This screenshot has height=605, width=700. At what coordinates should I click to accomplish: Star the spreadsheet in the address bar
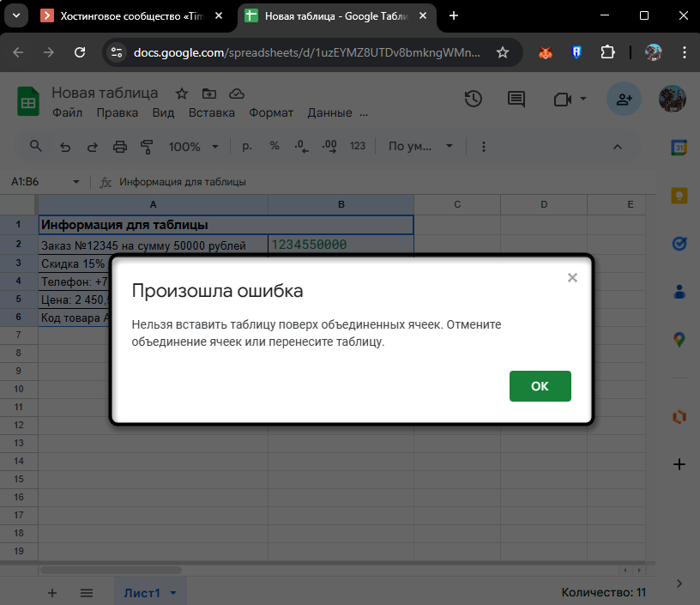pyautogui.click(x=503, y=52)
